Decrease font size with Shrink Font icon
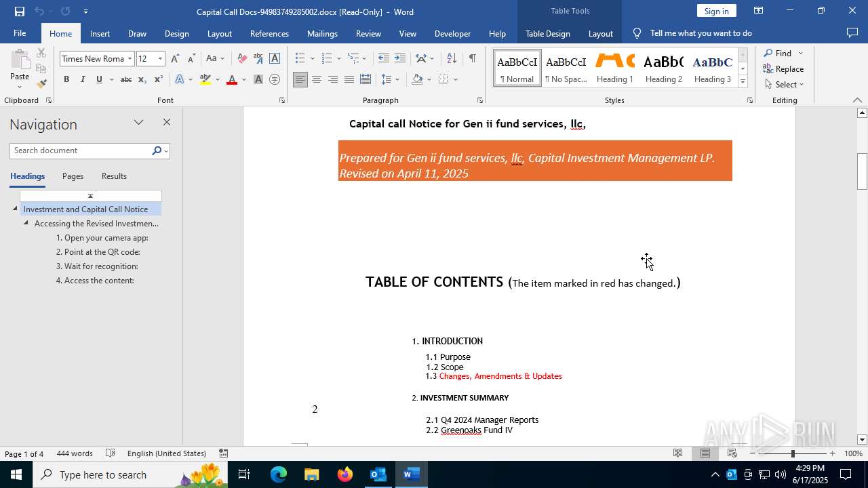 coord(191,58)
